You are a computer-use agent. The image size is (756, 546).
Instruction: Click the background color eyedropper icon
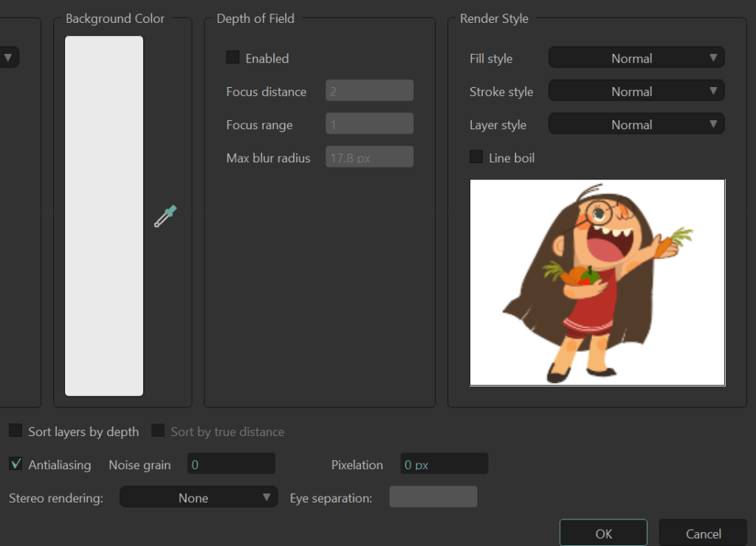(x=165, y=216)
